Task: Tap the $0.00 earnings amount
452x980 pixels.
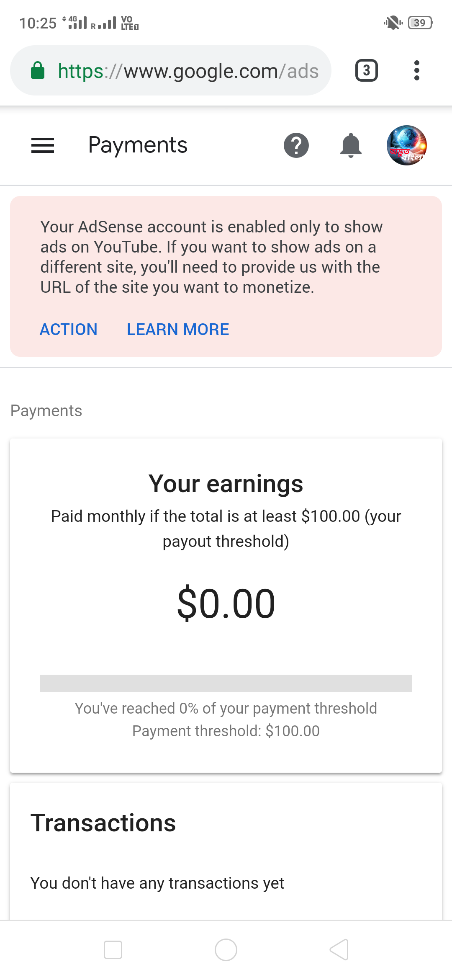Action: coord(226,603)
